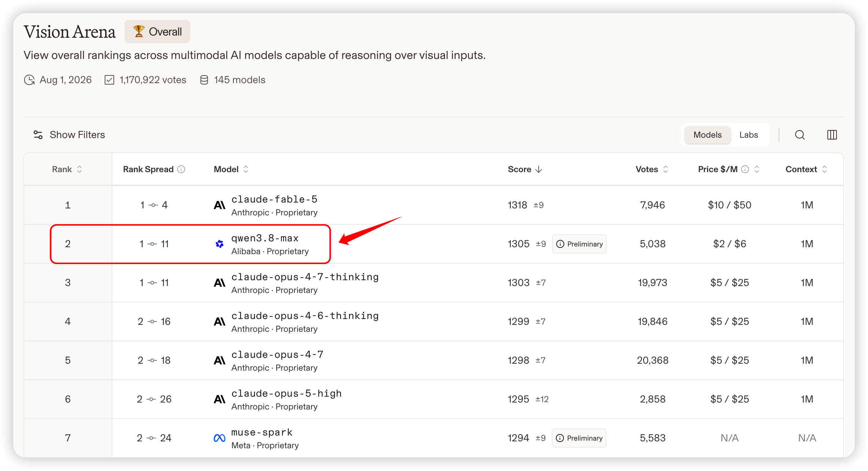Switch to the Models view toggle
The height and width of the screenshot is (471, 868).
[707, 135]
